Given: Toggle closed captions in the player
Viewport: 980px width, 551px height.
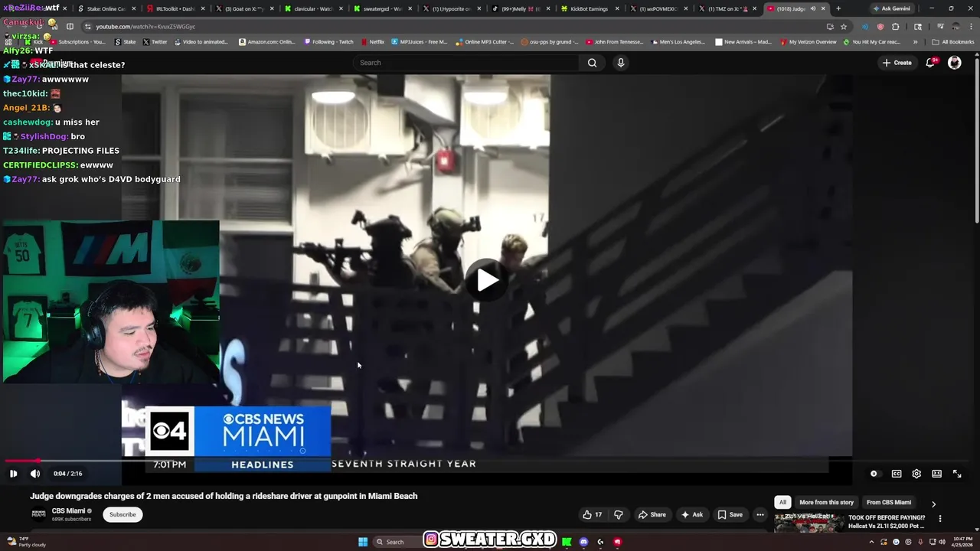Looking at the screenshot, I should (x=897, y=474).
